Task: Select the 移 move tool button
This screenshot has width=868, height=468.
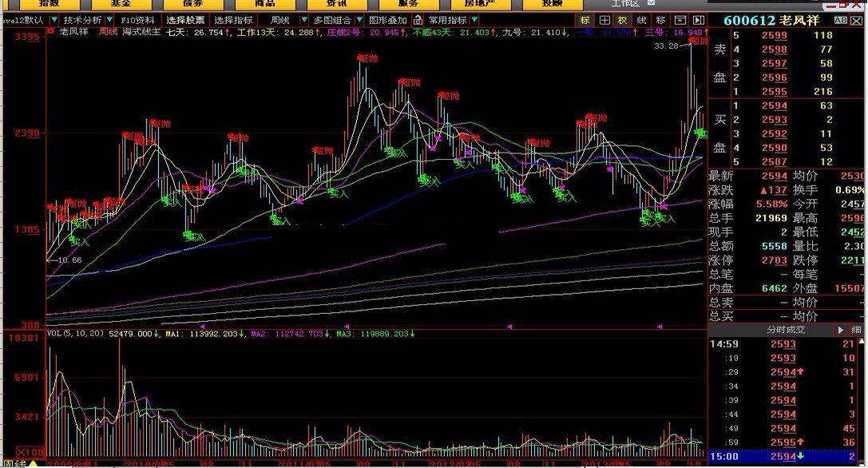Action: pos(660,20)
